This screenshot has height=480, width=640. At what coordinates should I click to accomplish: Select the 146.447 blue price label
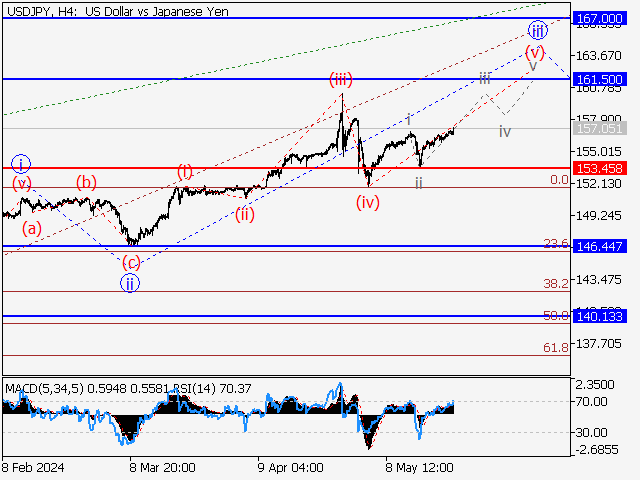pos(599,247)
